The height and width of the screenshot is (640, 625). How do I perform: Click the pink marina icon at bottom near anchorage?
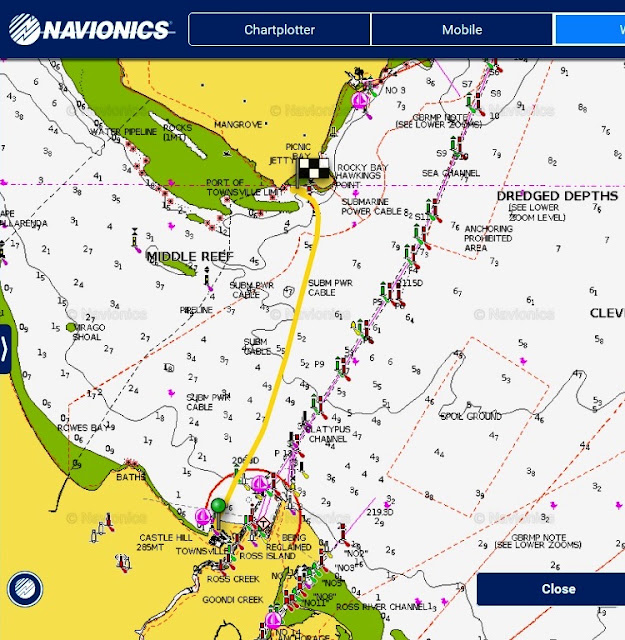pyautogui.click(x=273, y=620)
